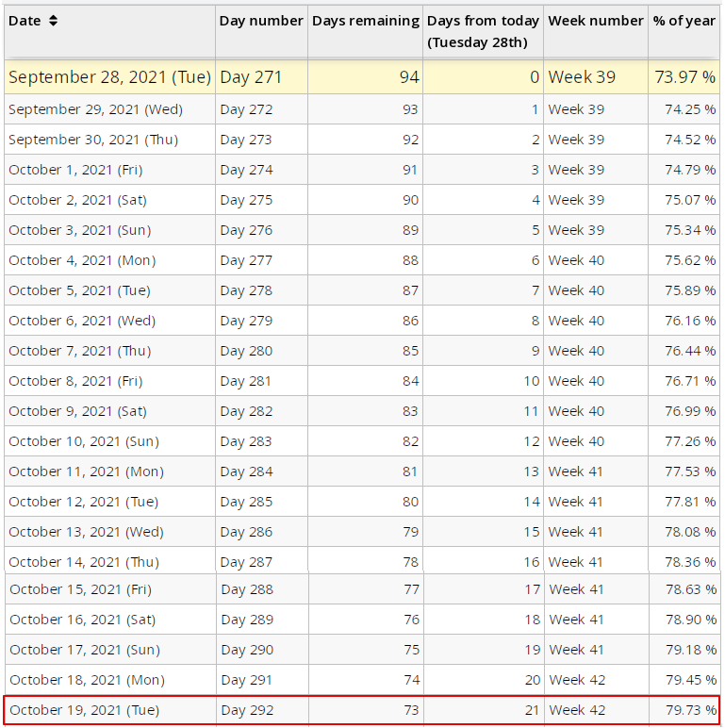Select October 13, 2021 (Wed) date
This screenshot has width=725, height=728.
click(x=87, y=532)
